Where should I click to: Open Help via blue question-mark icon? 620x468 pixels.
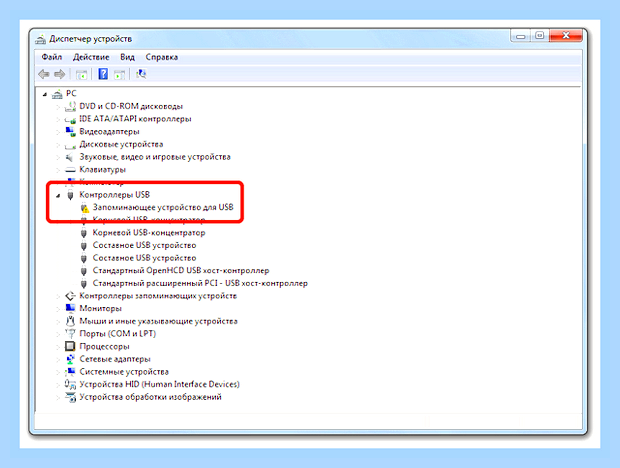103,74
